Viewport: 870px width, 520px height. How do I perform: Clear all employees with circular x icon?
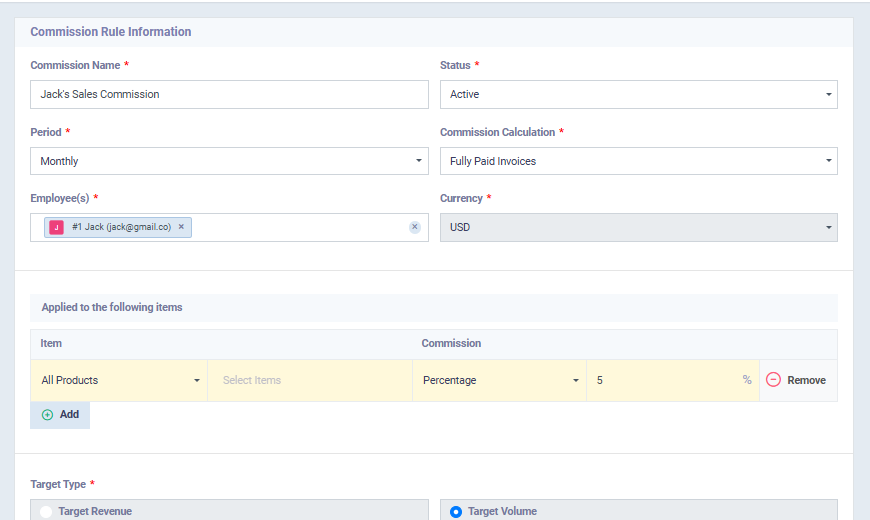[414, 227]
